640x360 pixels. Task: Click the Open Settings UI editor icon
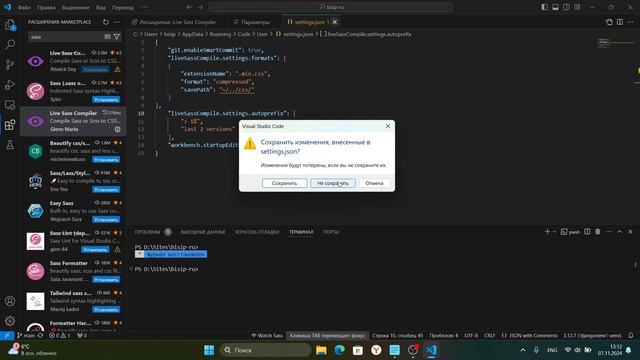pos(609,22)
